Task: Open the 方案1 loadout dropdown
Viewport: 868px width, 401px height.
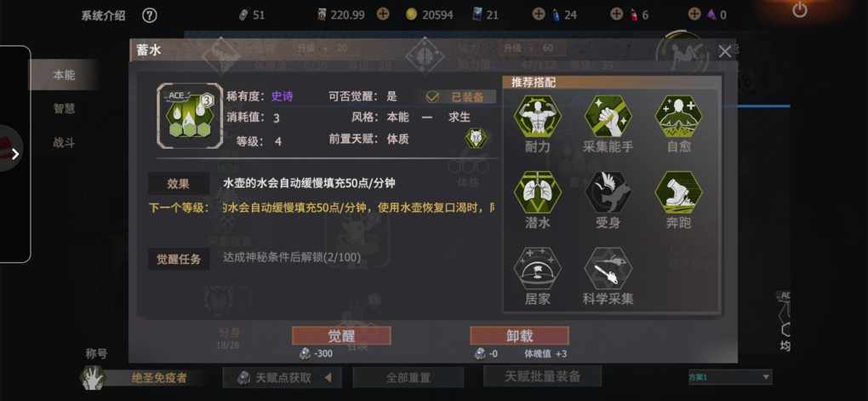Action: pyautogui.click(x=729, y=377)
